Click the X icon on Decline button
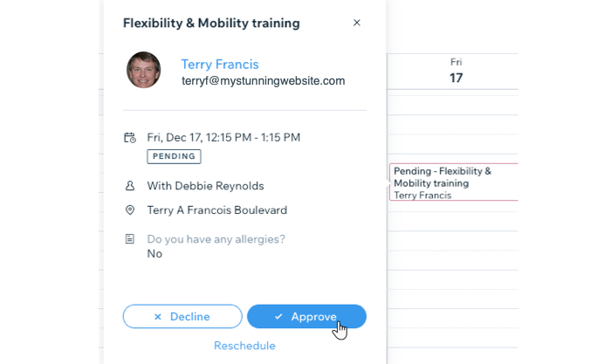 click(x=158, y=317)
